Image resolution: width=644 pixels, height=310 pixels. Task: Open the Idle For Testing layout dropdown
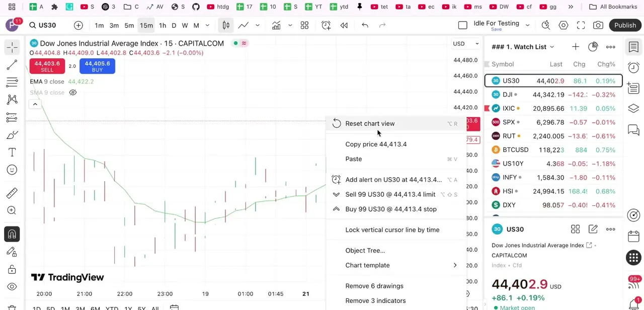(528, 25)
